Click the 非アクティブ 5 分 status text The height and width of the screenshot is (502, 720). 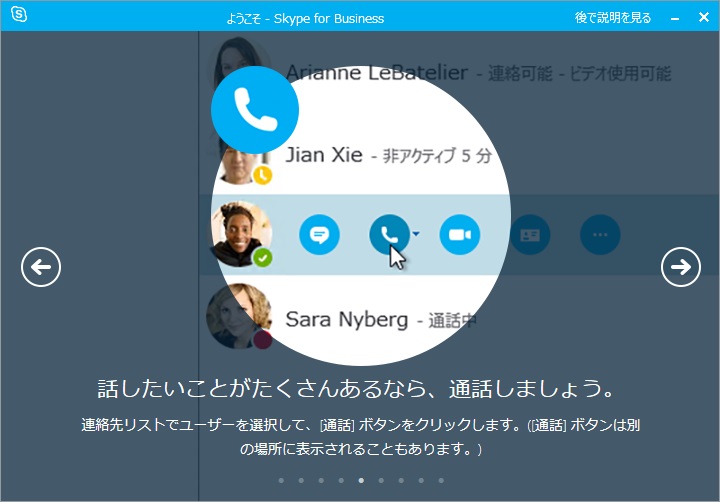click(438, 156)
